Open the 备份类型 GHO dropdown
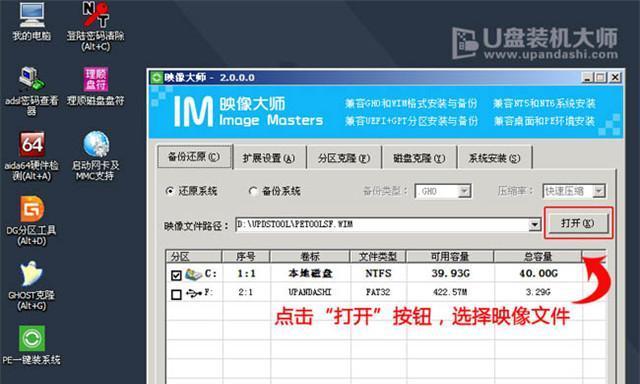 click(464, 191)
